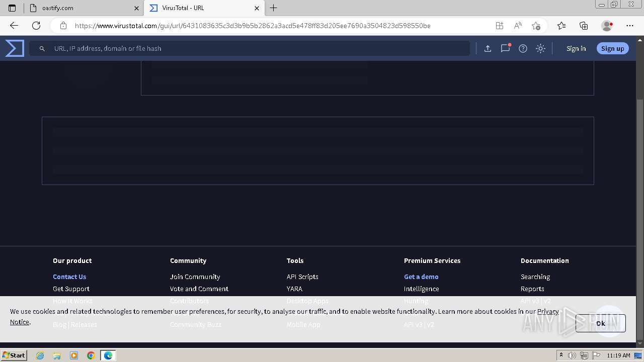Open the collections icon
Screen dimensions: 644x362
click(584, 26)
